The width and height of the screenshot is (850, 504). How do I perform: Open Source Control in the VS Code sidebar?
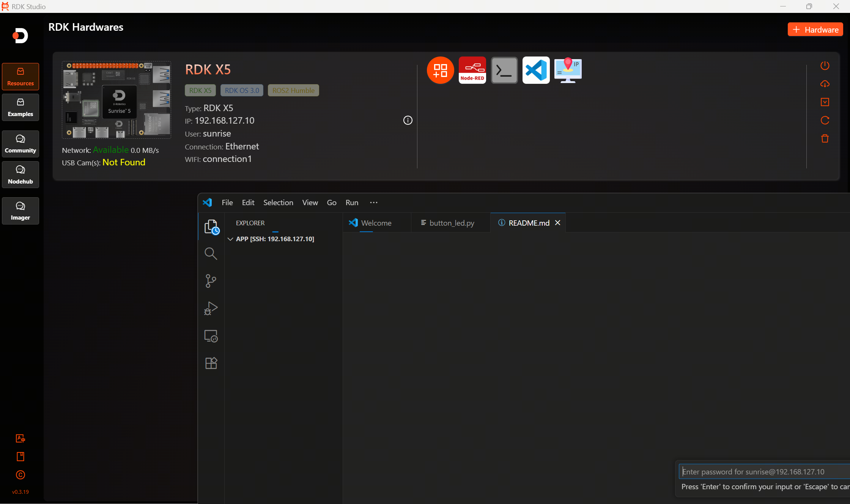coord(211,281)
